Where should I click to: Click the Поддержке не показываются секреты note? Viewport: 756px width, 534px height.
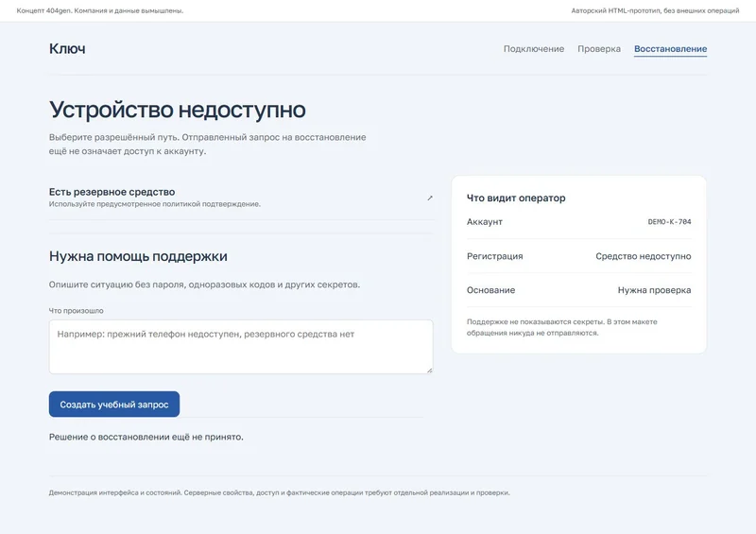tap(562, 327)
